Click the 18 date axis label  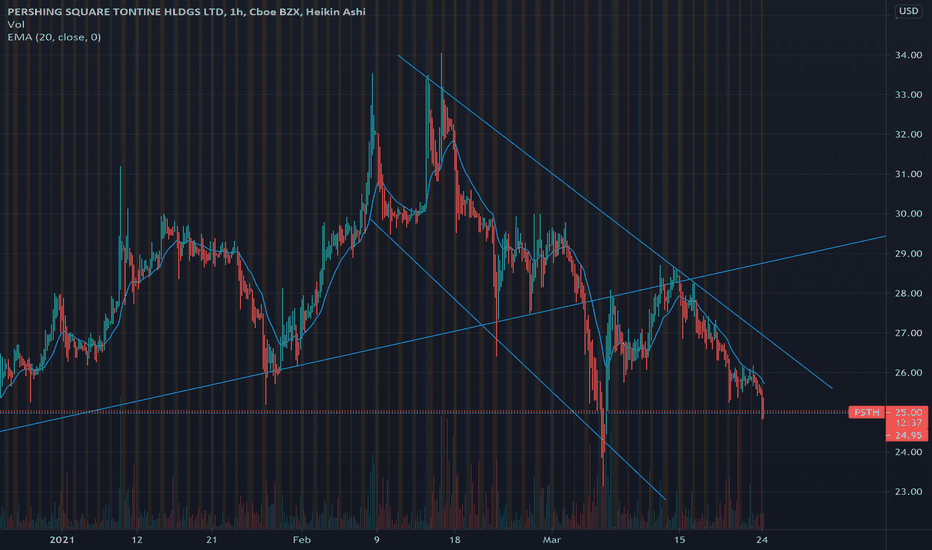click(x=455, y=540)
